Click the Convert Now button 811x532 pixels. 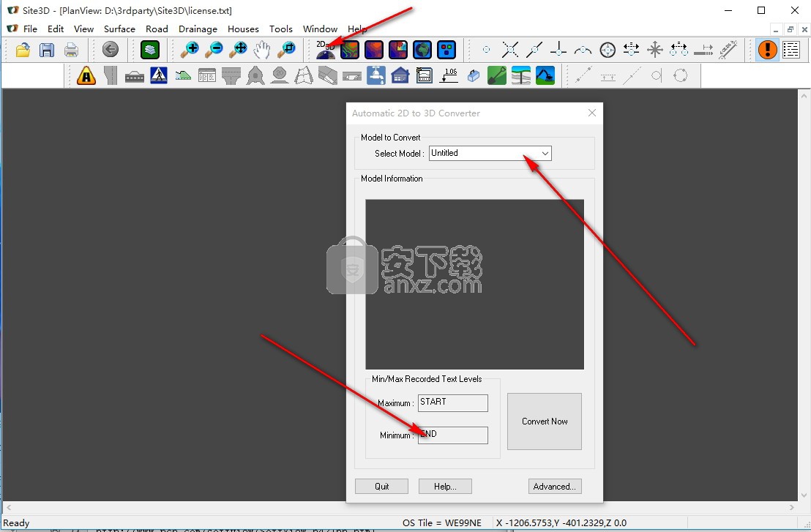tap(544, 422)
